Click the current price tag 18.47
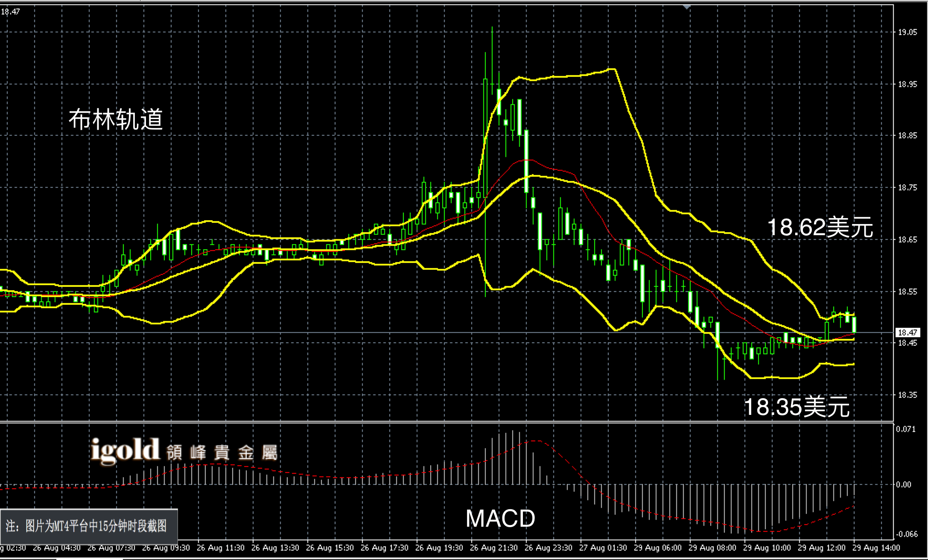 pos(908,332)
